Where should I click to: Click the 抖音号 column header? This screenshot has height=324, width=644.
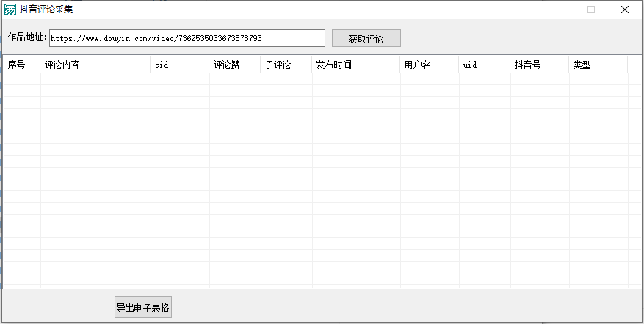coord(540,65)
